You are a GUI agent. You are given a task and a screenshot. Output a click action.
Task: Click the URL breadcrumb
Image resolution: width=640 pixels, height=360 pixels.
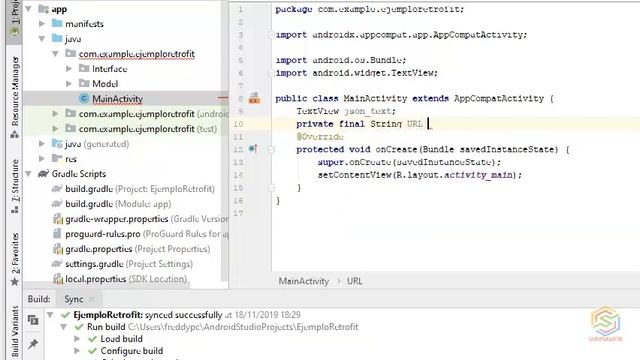tap(354, 281)
